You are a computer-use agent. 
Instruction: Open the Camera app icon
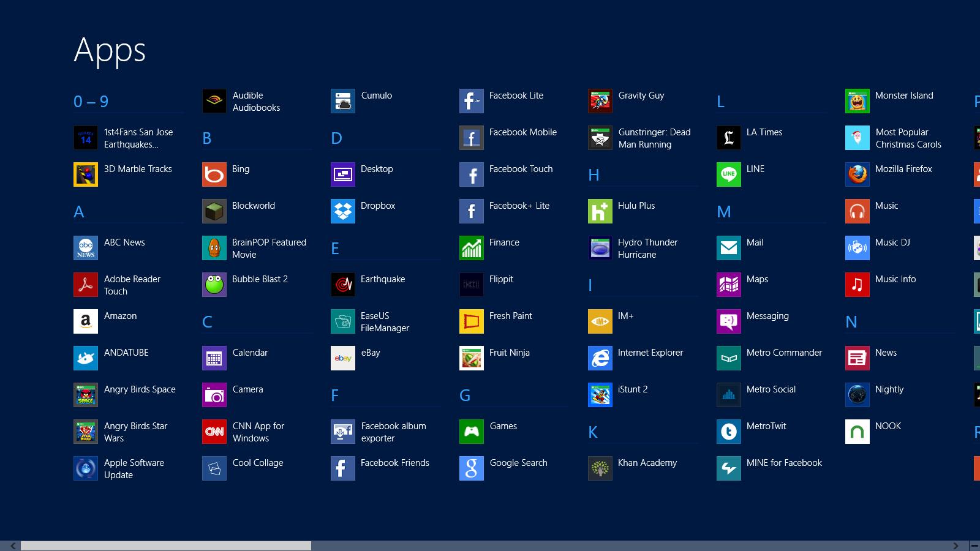[214, 395]
